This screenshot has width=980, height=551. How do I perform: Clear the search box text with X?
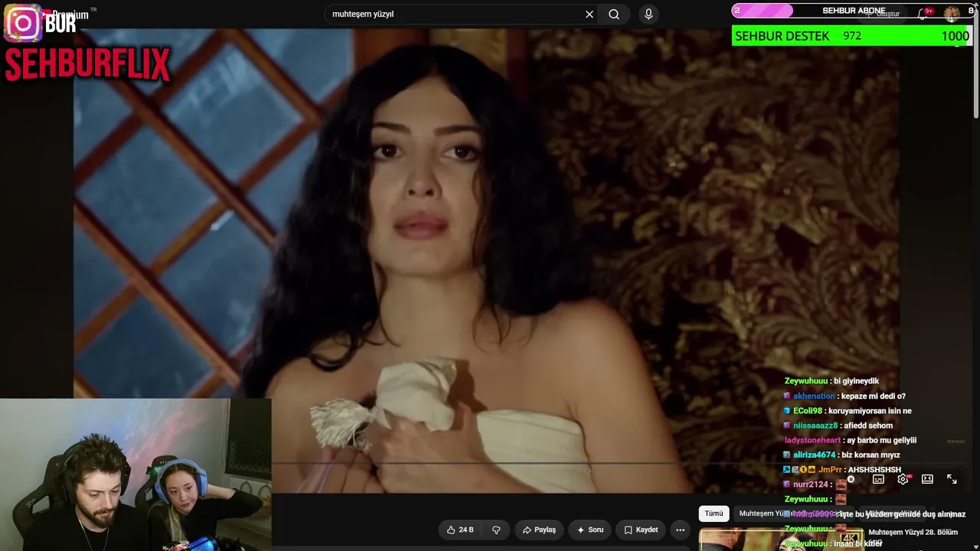pyautogui.click(x=590, y=15)
